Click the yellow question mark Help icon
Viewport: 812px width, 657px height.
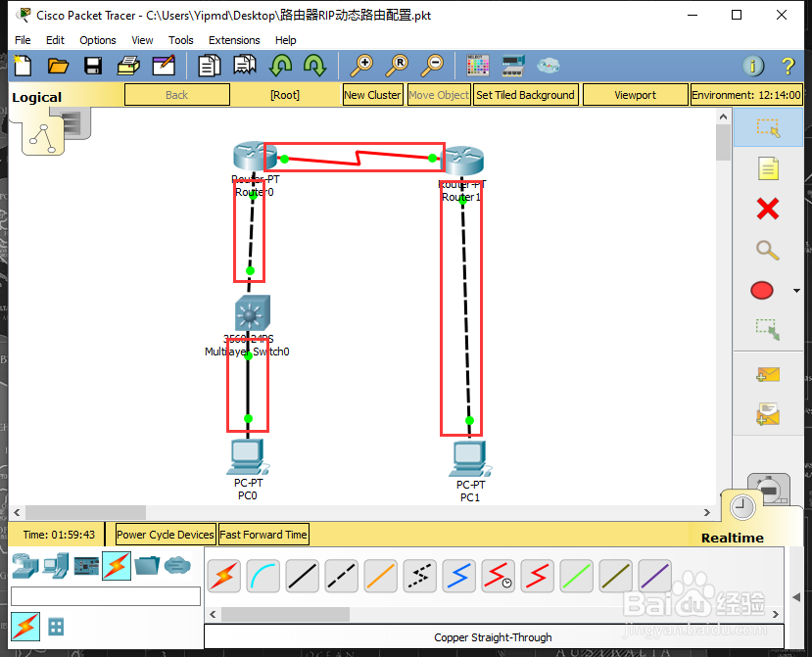tap(788, 66)
